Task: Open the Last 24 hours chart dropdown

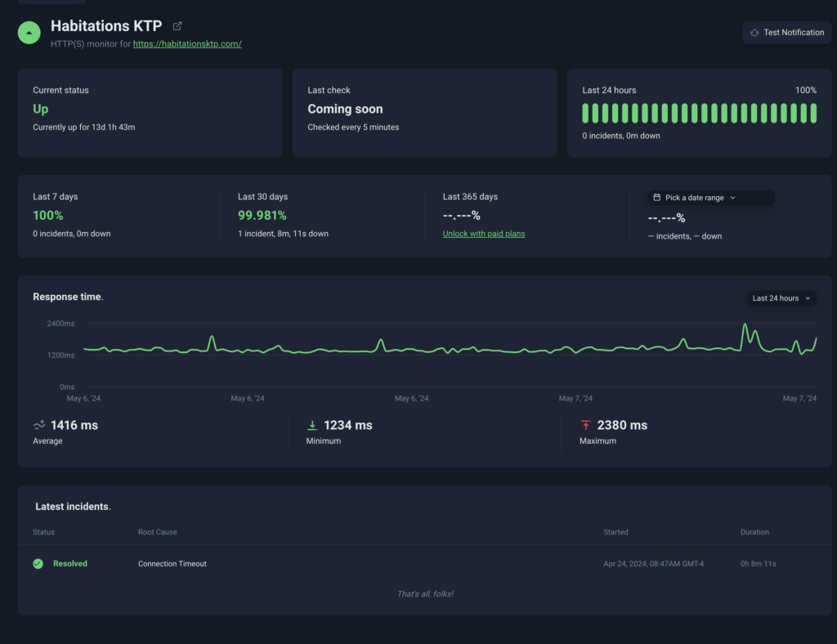Action: (x=781, y=298)
